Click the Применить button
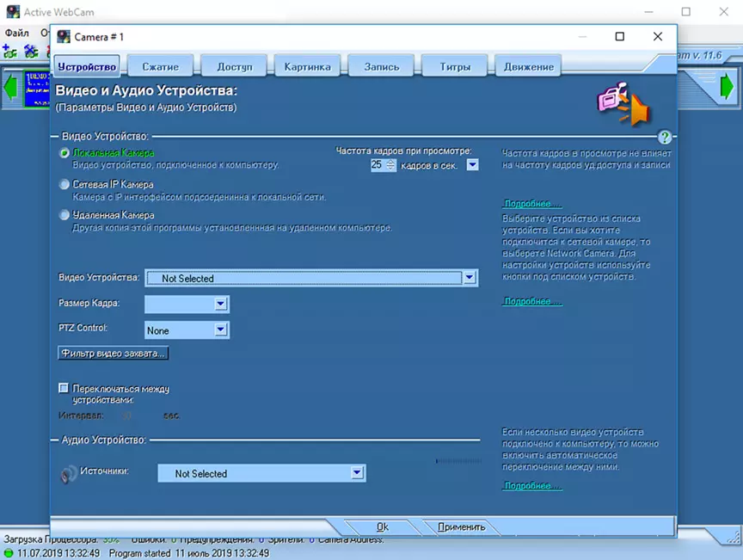The height and width of the screenshot is (560, 743). click(462, 526)
